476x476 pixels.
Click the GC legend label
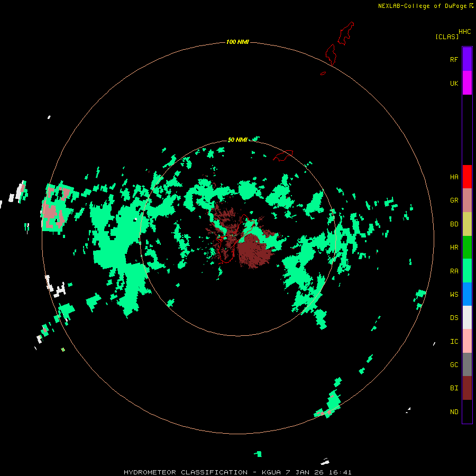[454, 365]
